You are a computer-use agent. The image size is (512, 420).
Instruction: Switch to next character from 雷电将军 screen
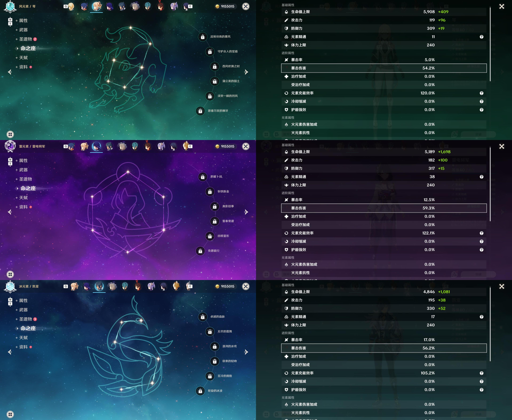point(246,212)
